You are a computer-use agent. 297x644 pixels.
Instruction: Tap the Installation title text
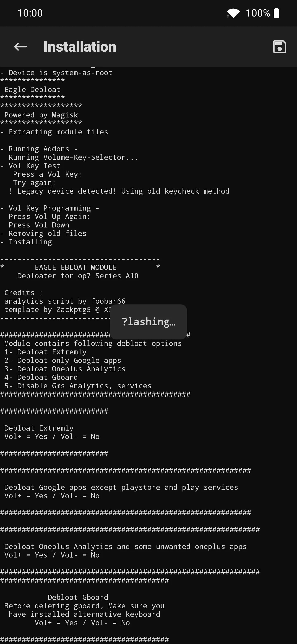(80, 46)
